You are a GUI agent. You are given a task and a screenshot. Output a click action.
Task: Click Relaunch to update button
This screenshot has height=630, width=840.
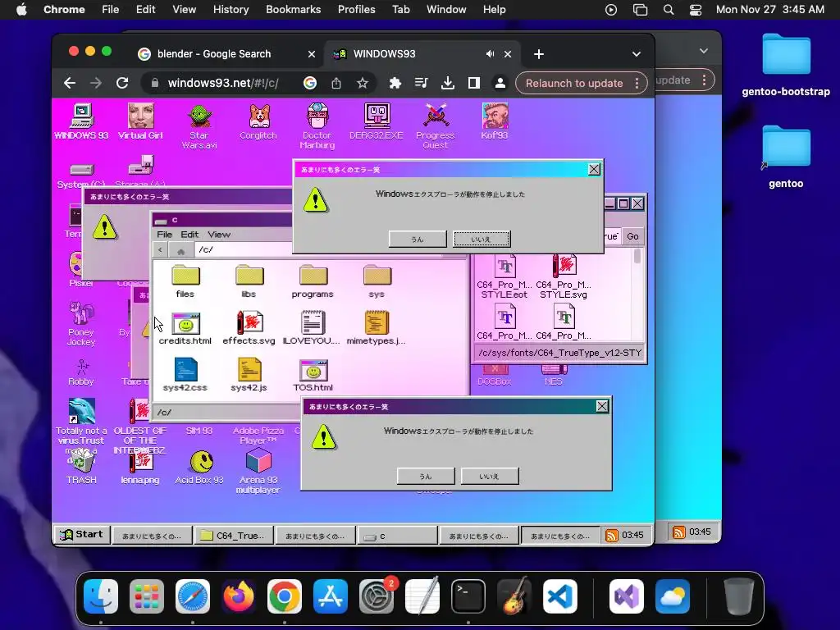pyautogui.click(x=573, y=83)
